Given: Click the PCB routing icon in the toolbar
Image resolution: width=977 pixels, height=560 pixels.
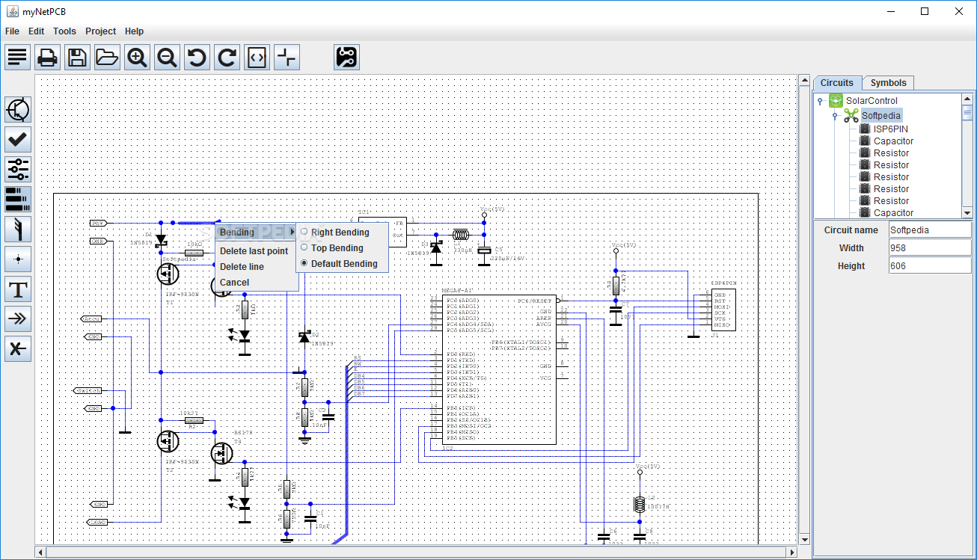Looking at the screenshot, I should click(346, 57).
